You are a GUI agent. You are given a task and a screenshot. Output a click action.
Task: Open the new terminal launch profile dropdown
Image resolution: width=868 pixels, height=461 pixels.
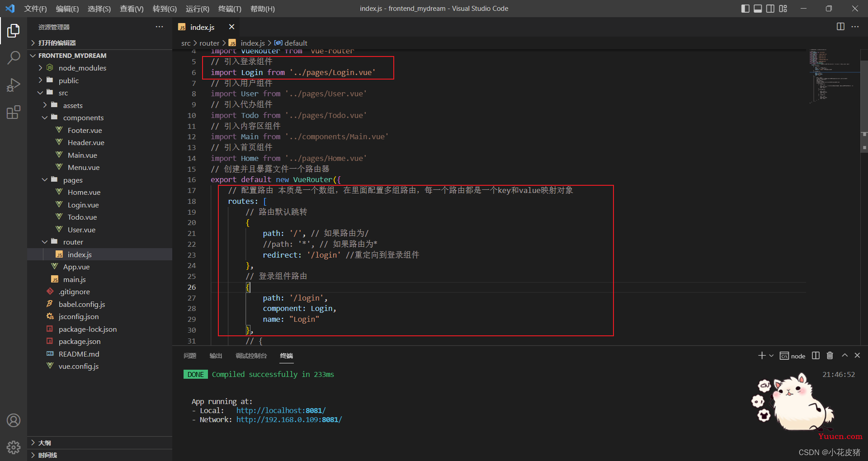[771, 356]
